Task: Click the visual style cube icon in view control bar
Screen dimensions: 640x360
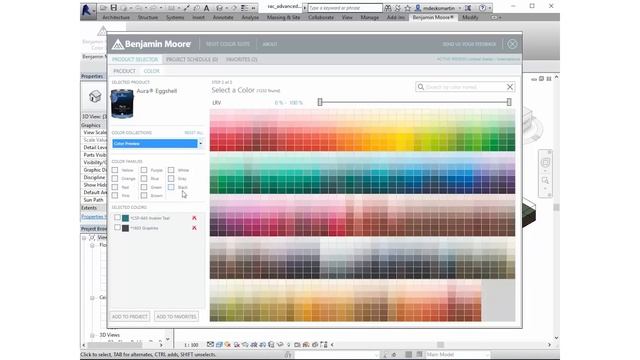Action: pyautogui.click(x=219, y=345)
